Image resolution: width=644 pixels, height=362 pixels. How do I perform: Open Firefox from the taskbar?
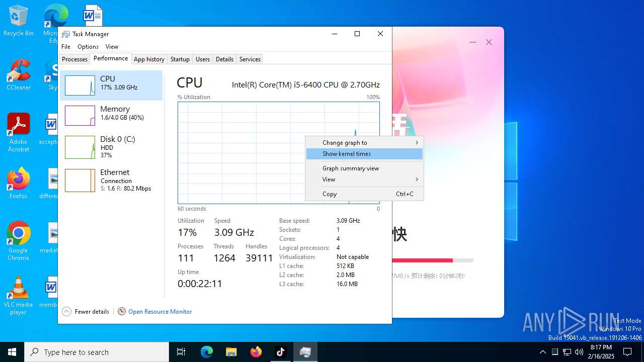[x=256, y=352]
